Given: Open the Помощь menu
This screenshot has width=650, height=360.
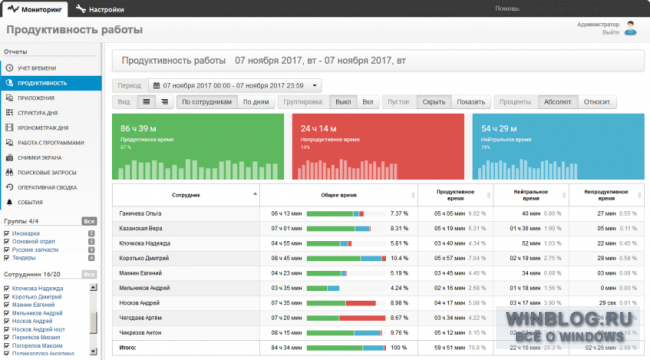Looking at the screenshot, I should pyautogui.click(x=507, y=8).
